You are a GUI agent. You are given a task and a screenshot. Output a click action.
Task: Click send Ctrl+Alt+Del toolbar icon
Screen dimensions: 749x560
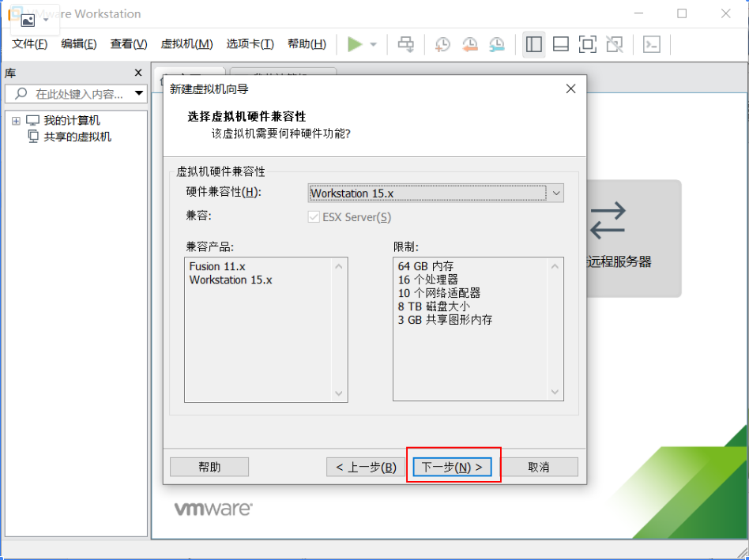(406, 44)
